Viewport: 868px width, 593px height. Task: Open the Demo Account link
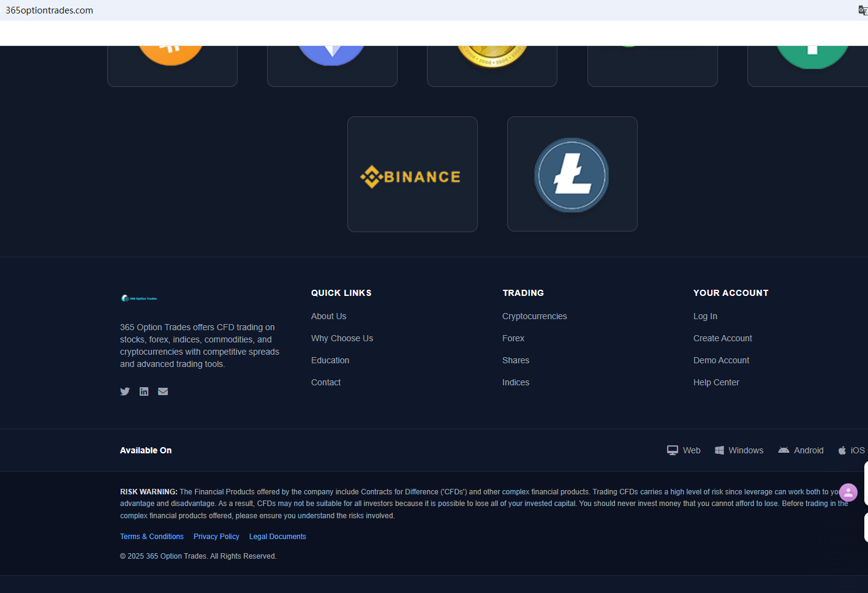tap(721, 360)
